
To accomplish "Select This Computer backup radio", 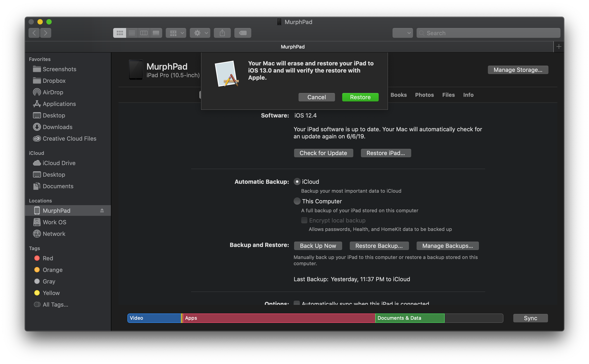I will coord(297,201).
